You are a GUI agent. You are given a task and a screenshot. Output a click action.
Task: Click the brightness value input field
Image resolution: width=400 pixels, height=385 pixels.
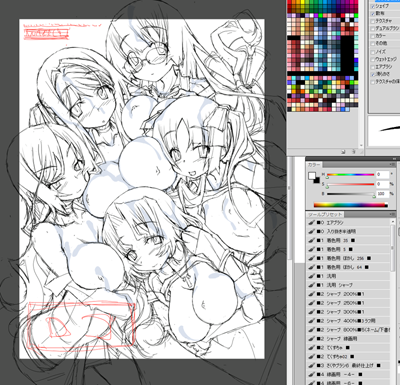click(x=382, y=194)
